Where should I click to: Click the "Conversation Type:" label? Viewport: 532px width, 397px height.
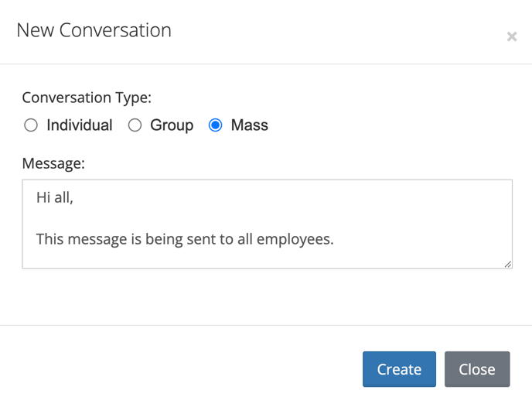pos(87,98)
